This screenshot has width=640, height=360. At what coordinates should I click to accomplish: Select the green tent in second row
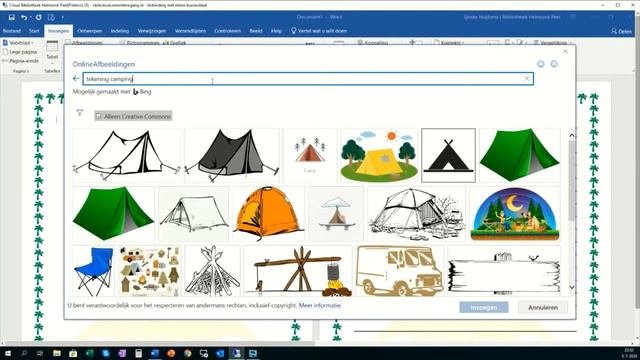113,214
